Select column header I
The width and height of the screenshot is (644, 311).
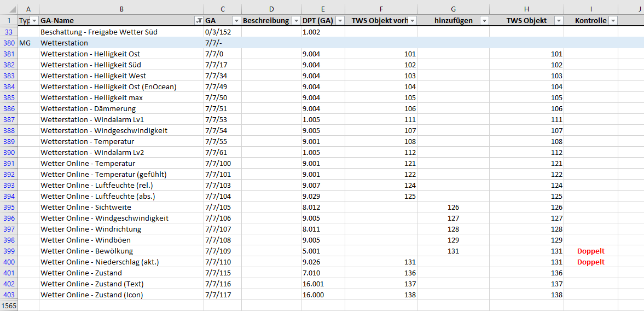[590, 8]
